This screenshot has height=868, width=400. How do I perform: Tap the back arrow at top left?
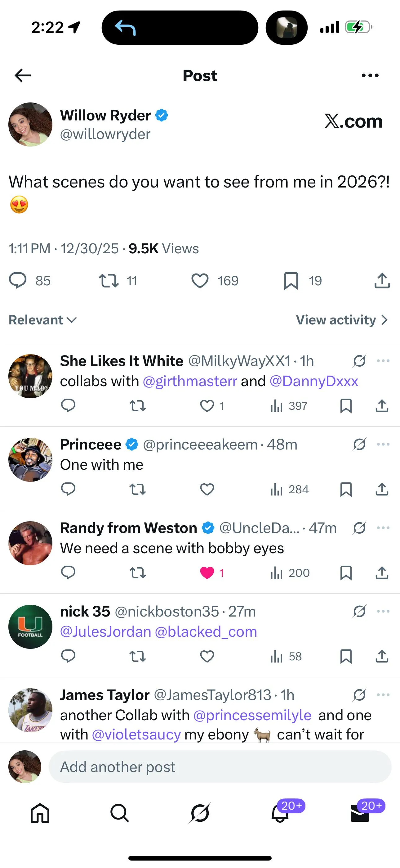[23, 75]
